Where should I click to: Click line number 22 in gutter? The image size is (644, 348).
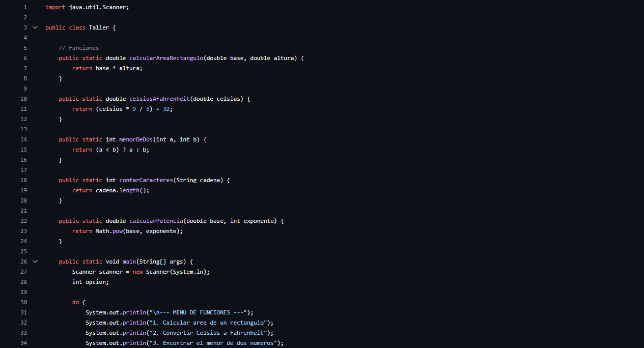point(24,221)
